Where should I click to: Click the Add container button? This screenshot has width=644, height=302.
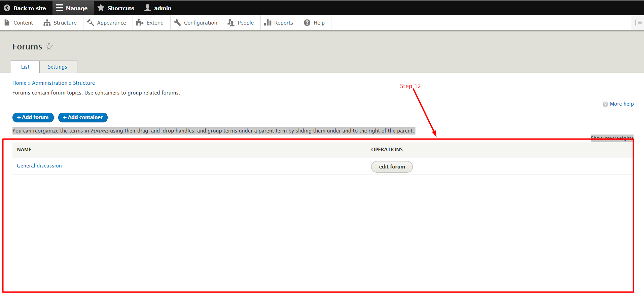click(x=83, y=117)
